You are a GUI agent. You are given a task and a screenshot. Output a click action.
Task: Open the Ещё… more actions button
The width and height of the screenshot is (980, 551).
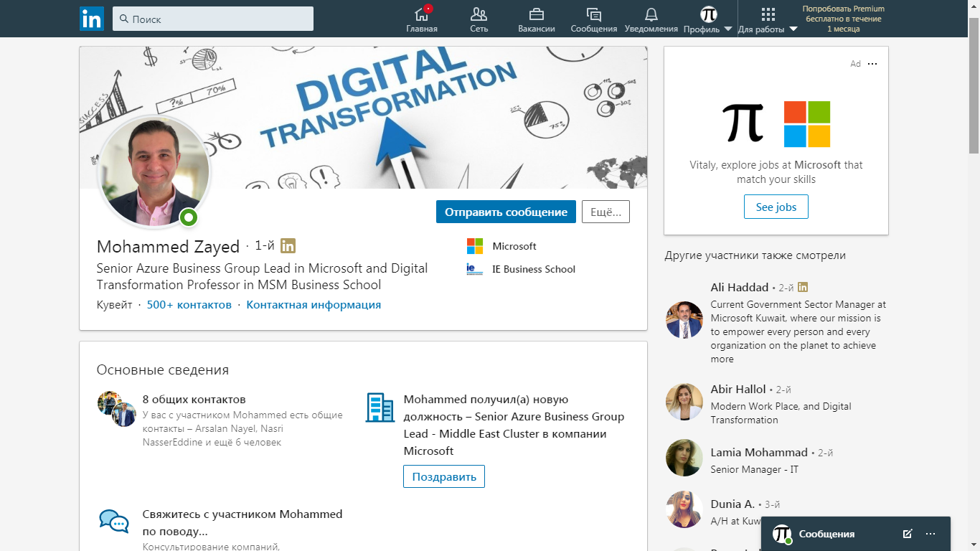pos(606,212)
